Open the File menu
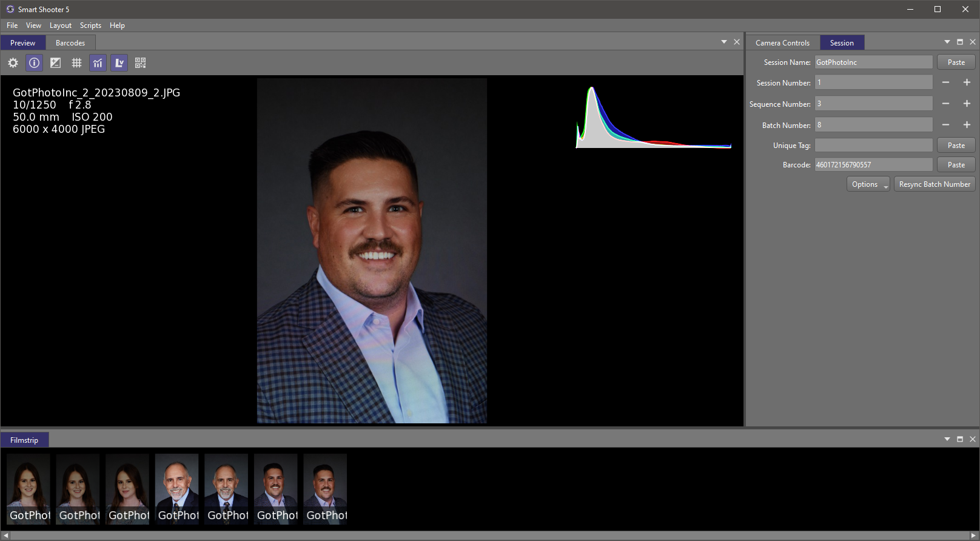 coord(12,25)
